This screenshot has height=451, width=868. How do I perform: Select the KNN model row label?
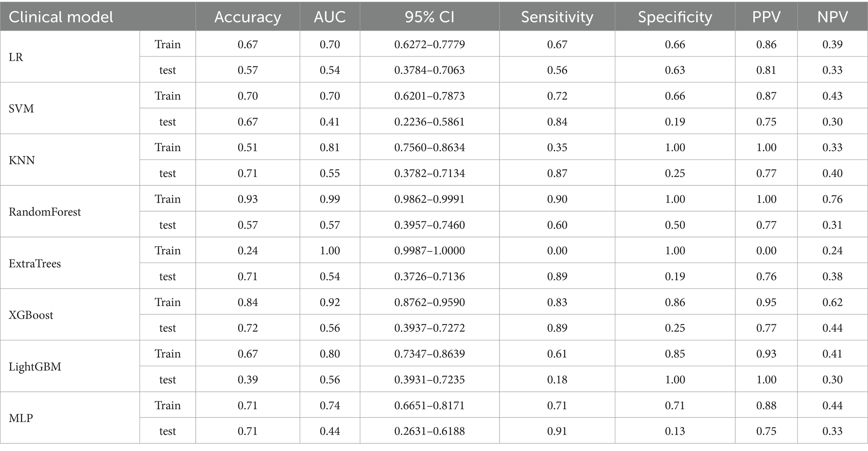[22, 161]
